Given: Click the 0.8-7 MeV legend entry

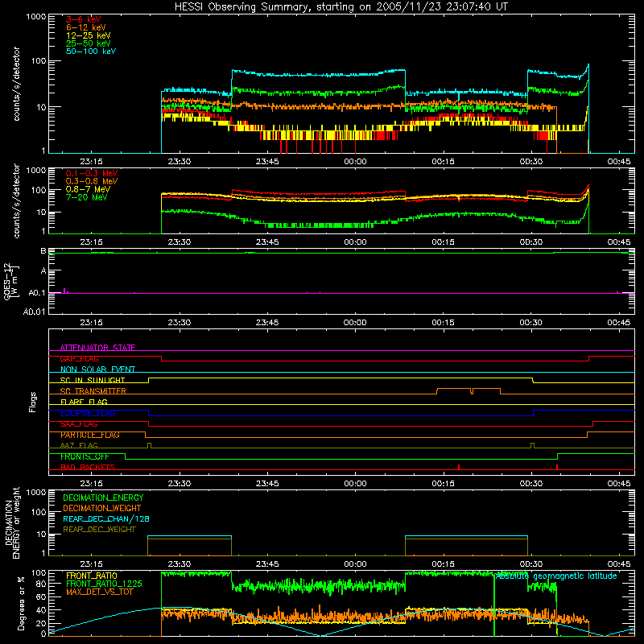Looking at the screenshot, I should pos(89,189).
